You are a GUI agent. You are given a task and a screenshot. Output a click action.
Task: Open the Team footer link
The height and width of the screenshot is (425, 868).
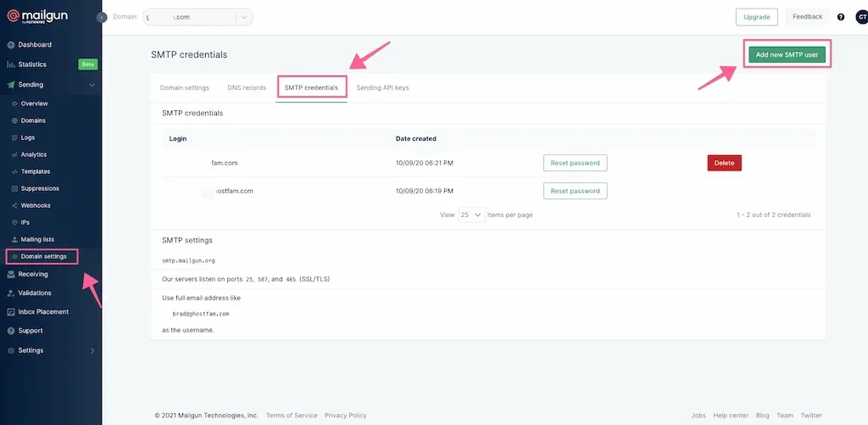(784, 416)
